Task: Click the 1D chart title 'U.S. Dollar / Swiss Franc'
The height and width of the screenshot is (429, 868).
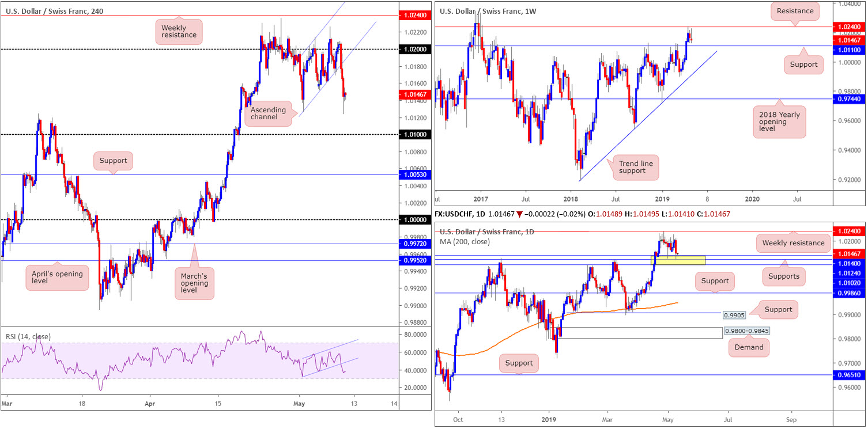Action: click(486, 231)
